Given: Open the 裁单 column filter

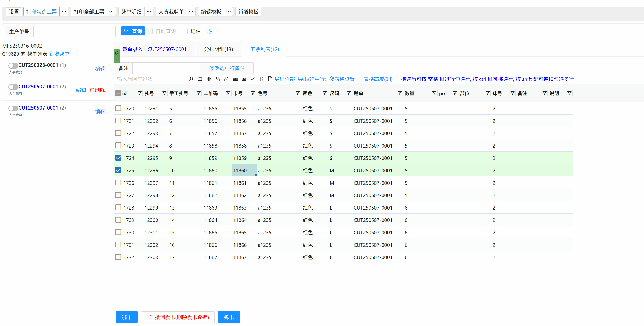Looking at the screenshot, I should (400, 93).
